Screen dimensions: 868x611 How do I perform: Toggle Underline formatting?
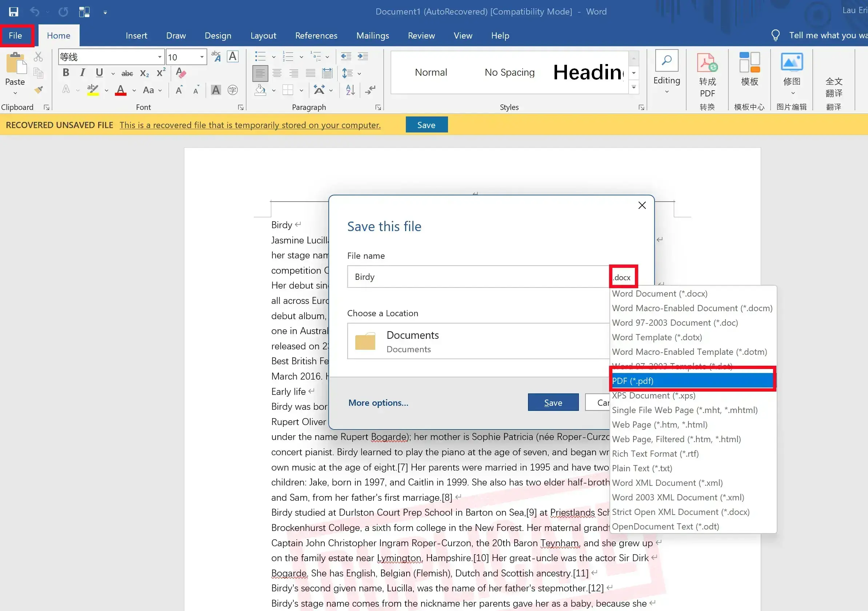pos(99,73)
